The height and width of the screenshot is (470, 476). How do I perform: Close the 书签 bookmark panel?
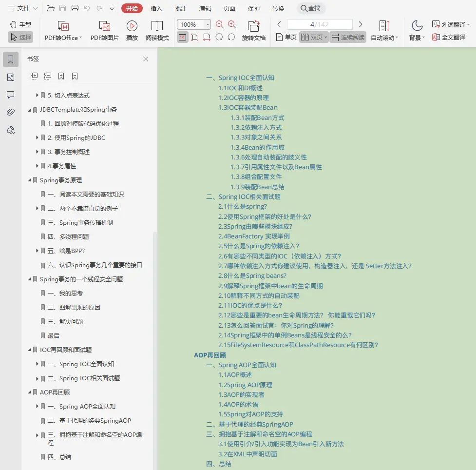tap(146, 59)
